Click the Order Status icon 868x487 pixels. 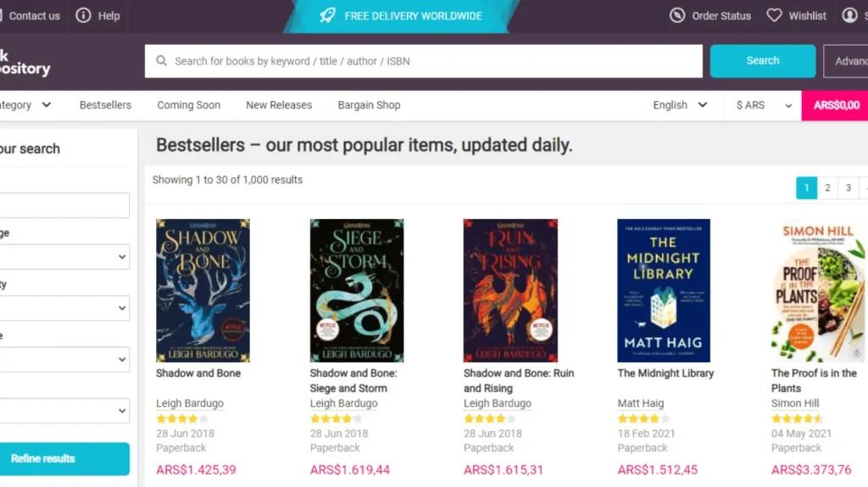pos(677,15)
